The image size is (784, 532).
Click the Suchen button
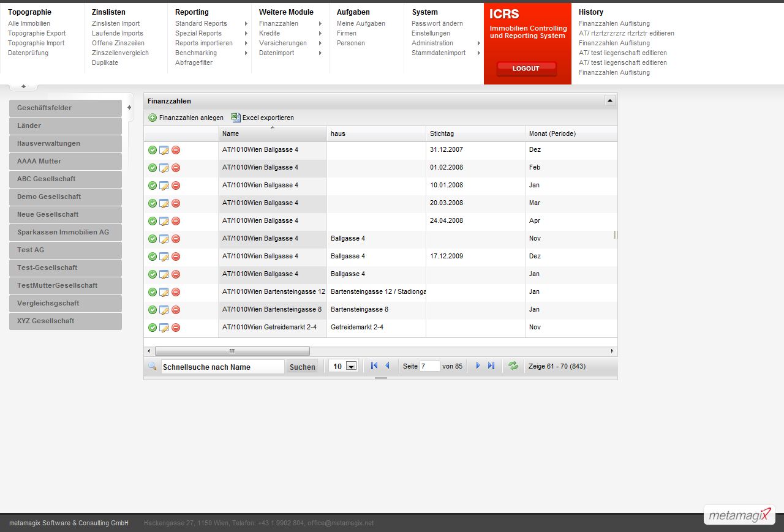click(302, 367)
